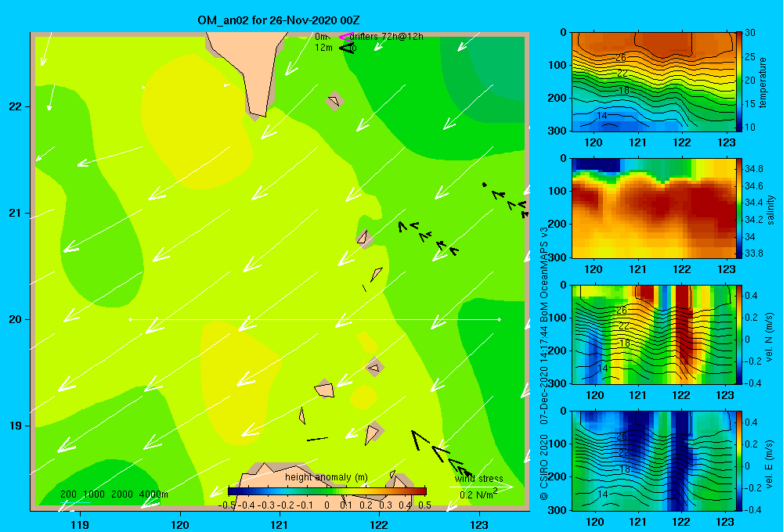Click the '0.5' tick on height anomaly bar
783x532 pixels.
click(x=424, y=505)
